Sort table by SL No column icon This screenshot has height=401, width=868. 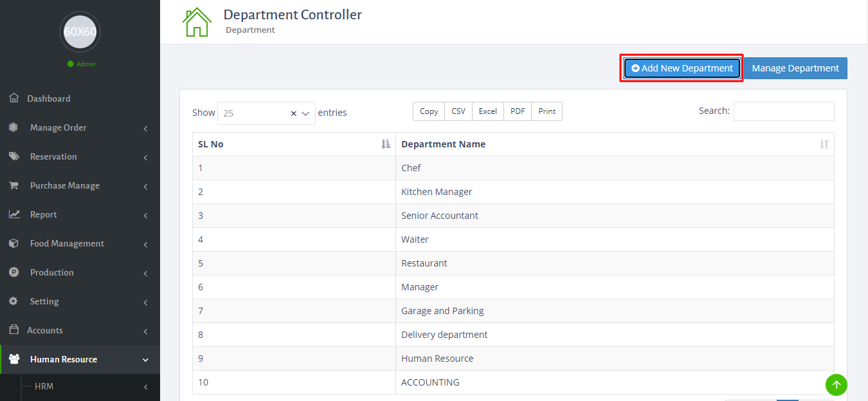pos(385,144)
